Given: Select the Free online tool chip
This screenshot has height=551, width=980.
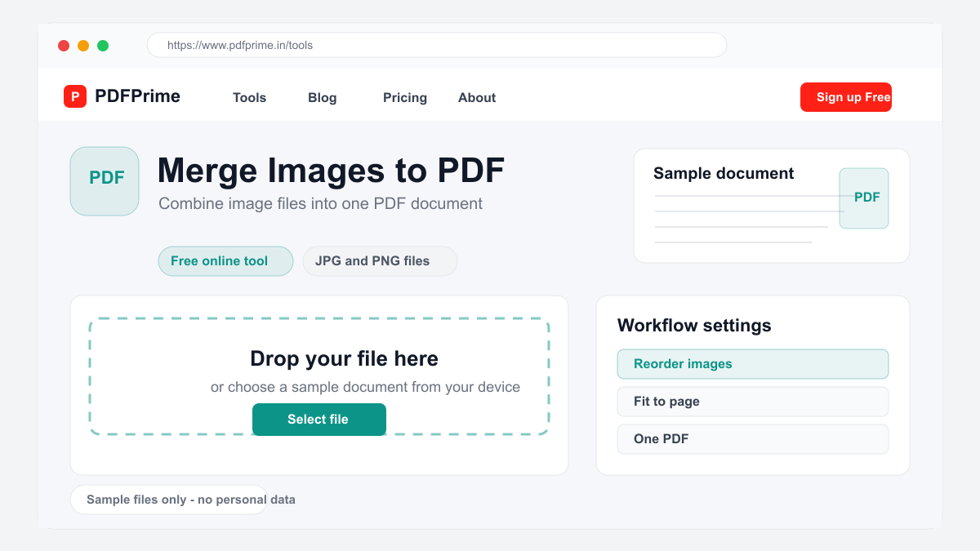Looking at the screenshot, I should coord(225,261).
